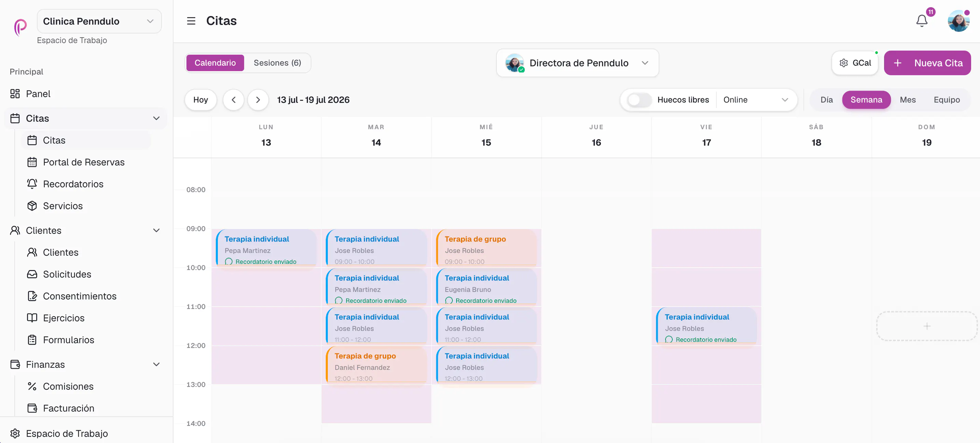
Task: Collapse the Citas sidebar section chevron
Action: (x=156, y=119)
